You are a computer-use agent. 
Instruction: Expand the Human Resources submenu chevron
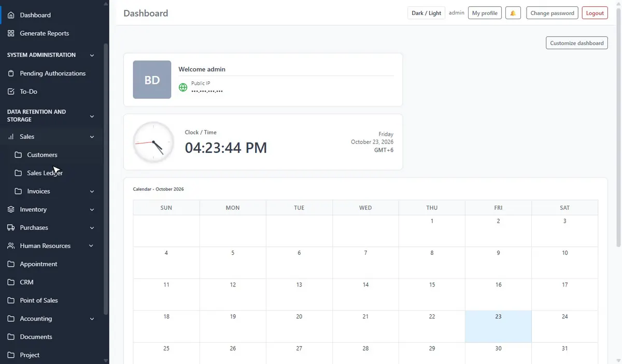(92, 246)
